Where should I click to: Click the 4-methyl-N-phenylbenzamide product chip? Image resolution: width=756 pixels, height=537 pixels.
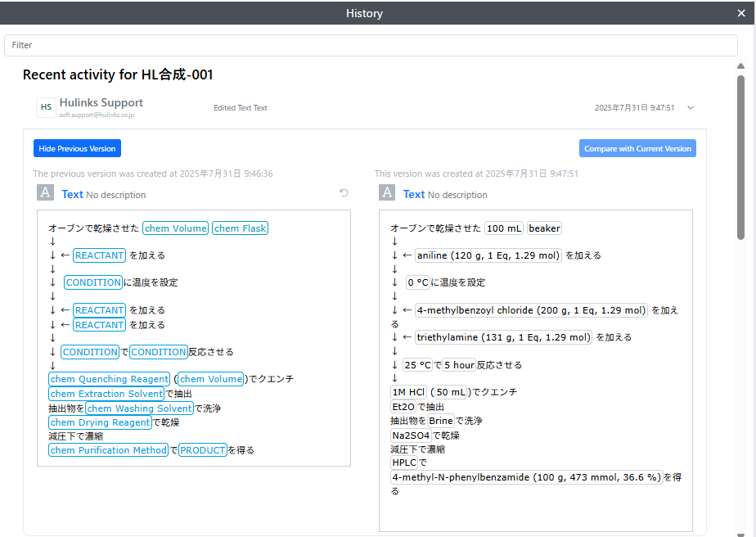pos(527,477)
